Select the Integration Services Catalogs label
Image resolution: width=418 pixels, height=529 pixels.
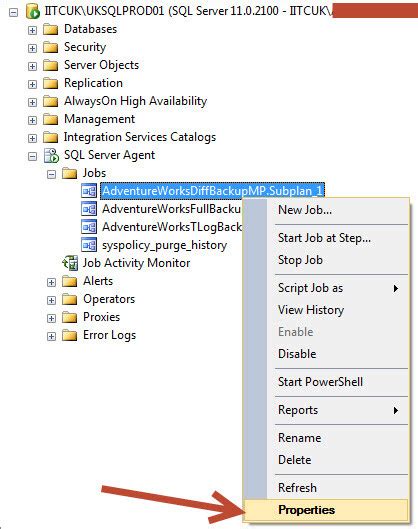[140, 137]
